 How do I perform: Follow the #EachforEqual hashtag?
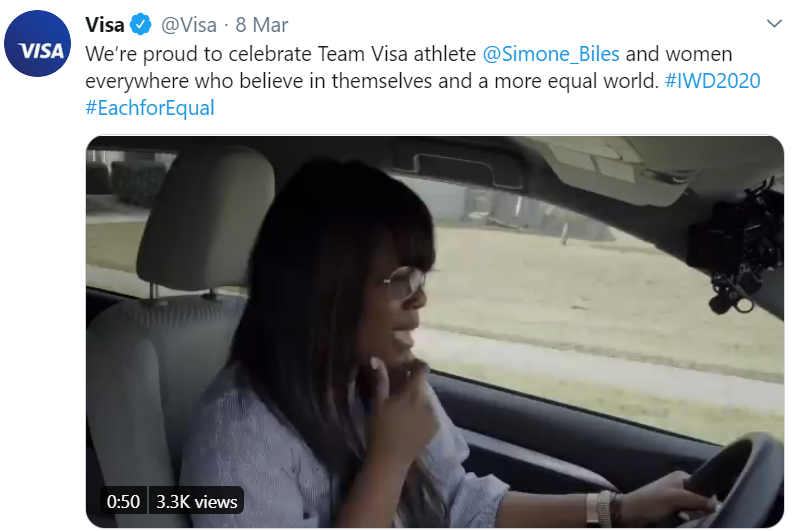(150, 108)
